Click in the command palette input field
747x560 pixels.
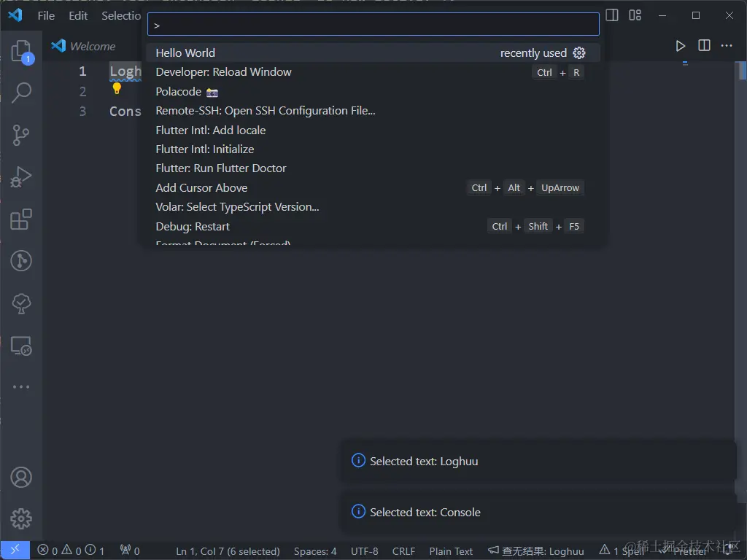pyautogui.click(x=373, y=24)
